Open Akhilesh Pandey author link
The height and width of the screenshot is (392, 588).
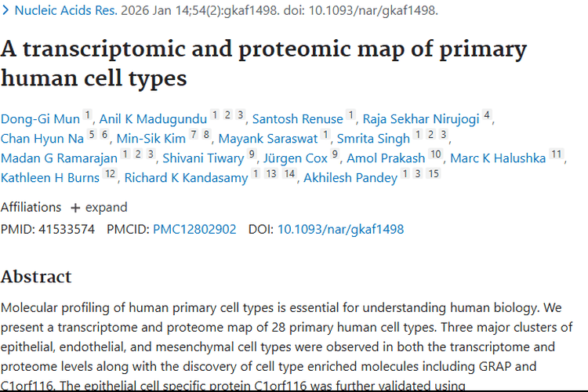coord(350,178)
